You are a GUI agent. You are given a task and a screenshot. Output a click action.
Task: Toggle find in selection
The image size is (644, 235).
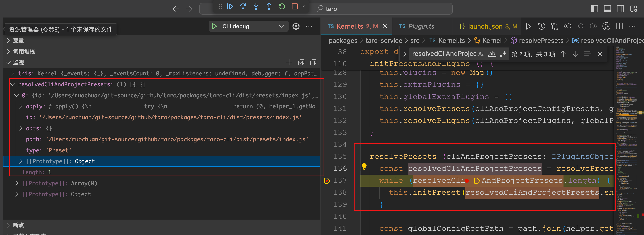[588, 54]
